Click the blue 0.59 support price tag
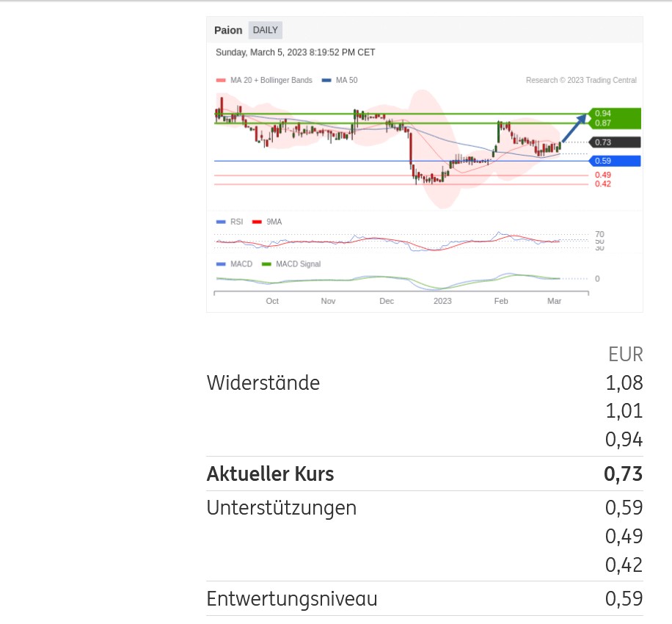 (x=614, y=161)
